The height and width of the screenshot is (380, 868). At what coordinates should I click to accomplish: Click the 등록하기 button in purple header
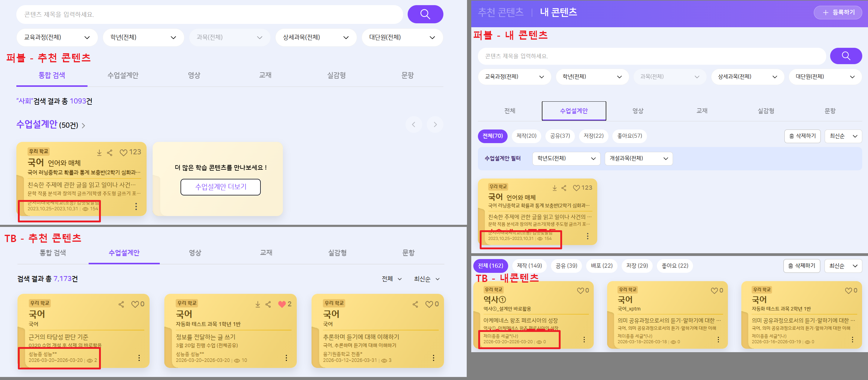point(838,12)
